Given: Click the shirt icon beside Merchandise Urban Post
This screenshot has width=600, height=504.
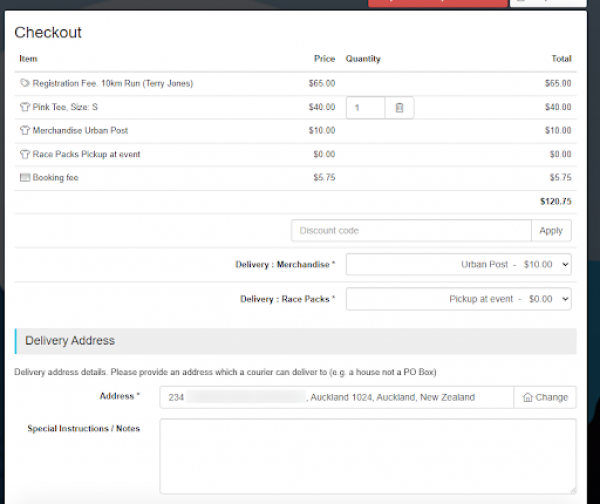Looking at the screenshot, I should pos(24,131).
